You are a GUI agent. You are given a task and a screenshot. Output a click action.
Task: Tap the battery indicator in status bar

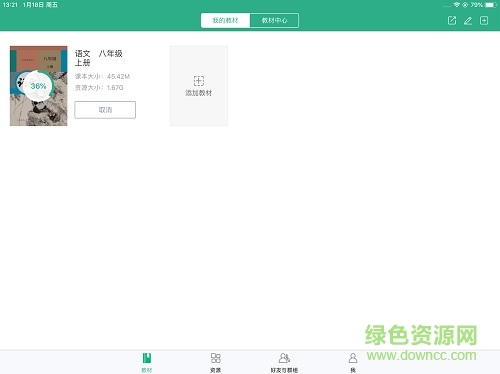pyautogui.click(x=491, y=5)
